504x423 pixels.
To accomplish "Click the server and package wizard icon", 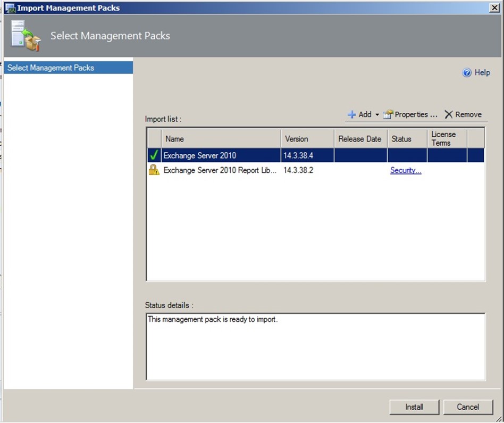I will [26, 36].
